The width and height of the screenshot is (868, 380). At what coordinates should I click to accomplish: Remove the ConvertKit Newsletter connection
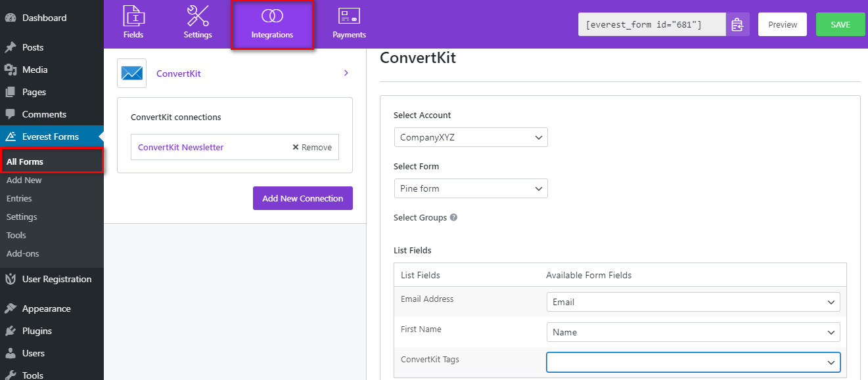pyautogui.click(x=312, y=147)
